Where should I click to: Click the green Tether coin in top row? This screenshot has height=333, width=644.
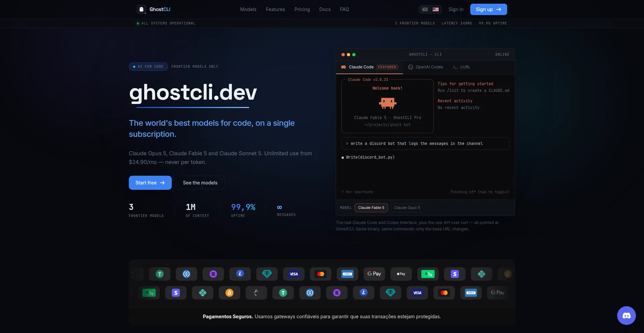(160, 274)
